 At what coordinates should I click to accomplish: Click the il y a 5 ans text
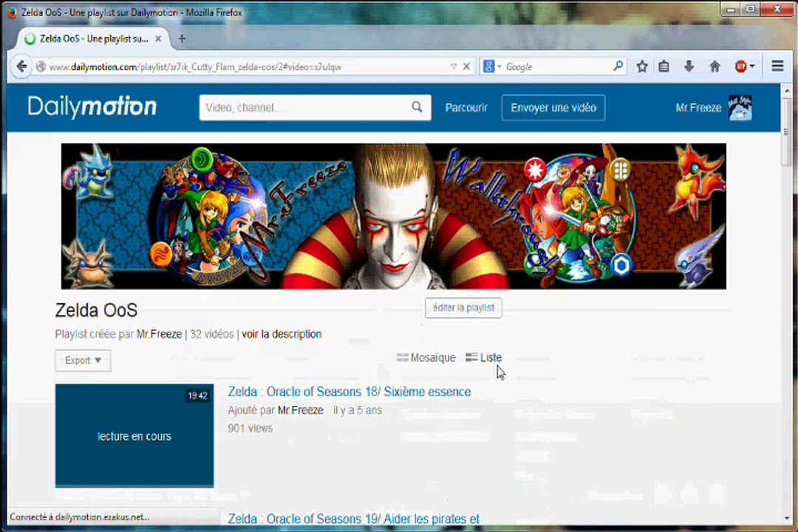pyautogui.click(x=358, y=410)
